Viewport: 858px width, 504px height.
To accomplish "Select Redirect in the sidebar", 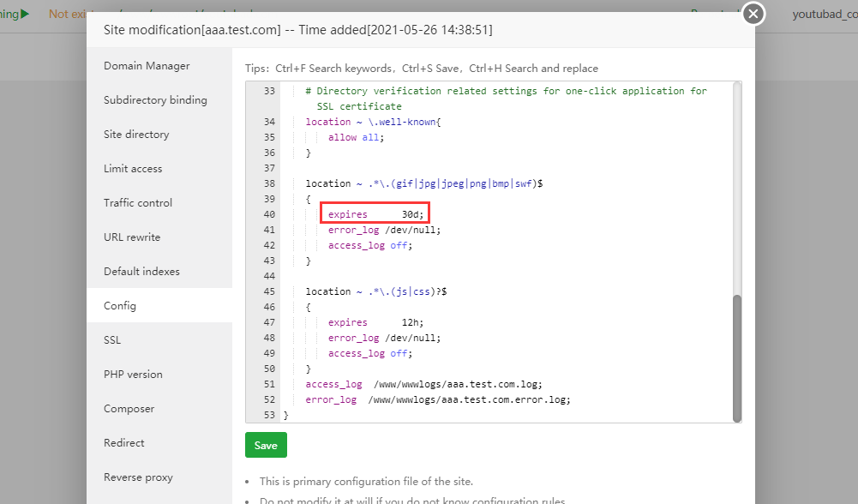I will click(124, 443).
